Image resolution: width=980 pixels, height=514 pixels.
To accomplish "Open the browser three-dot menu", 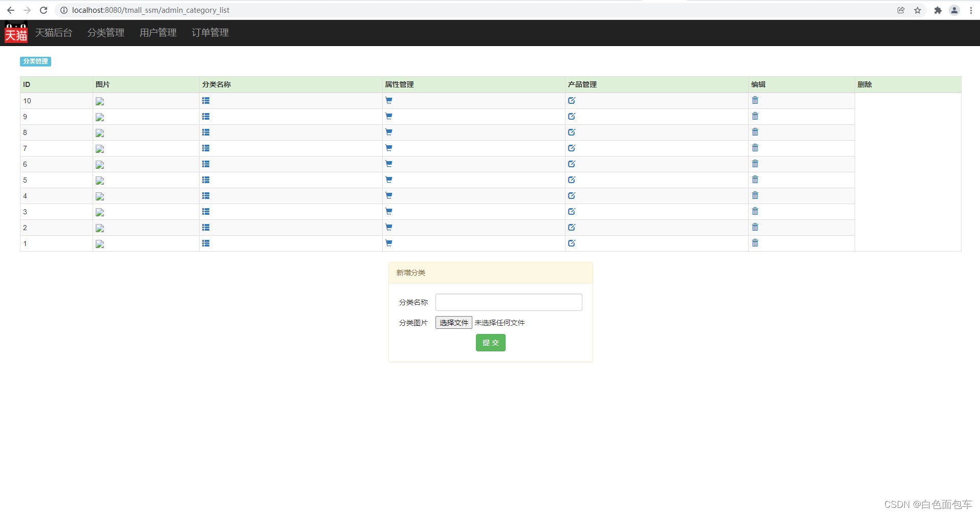I will click(x=971, y=10).
